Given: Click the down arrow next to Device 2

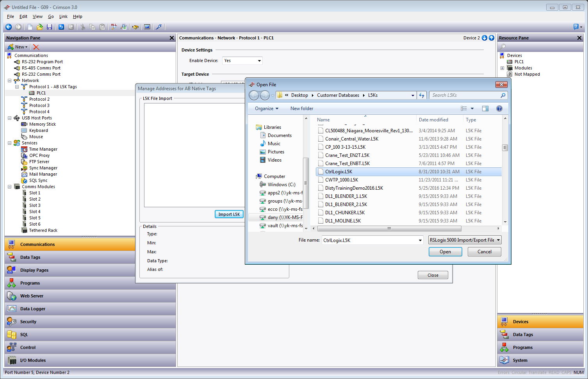Looking at the screenshot, I should click(x=485, y=38).
